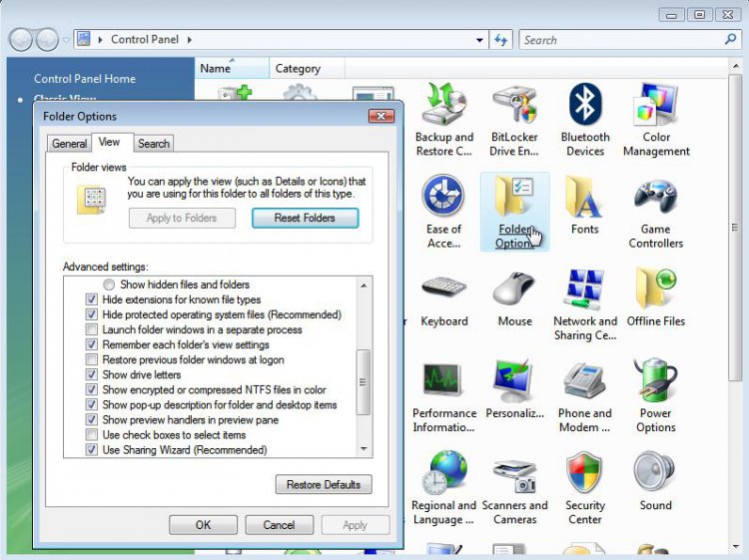Open Bluetooth Devices icon
The image size is (749, 560).
tap(585, 120)
